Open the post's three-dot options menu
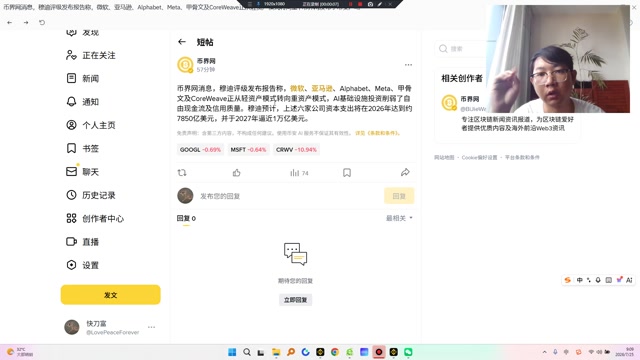This screenshot has width=640, height=360. 408,64
